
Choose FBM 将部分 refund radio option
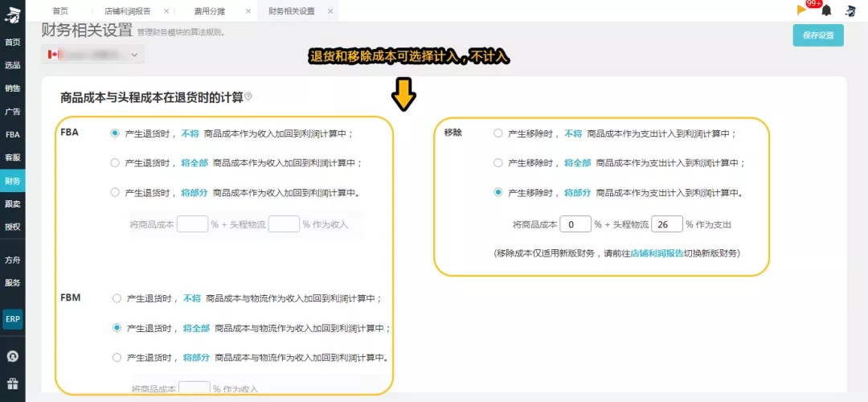coord(117,357)
